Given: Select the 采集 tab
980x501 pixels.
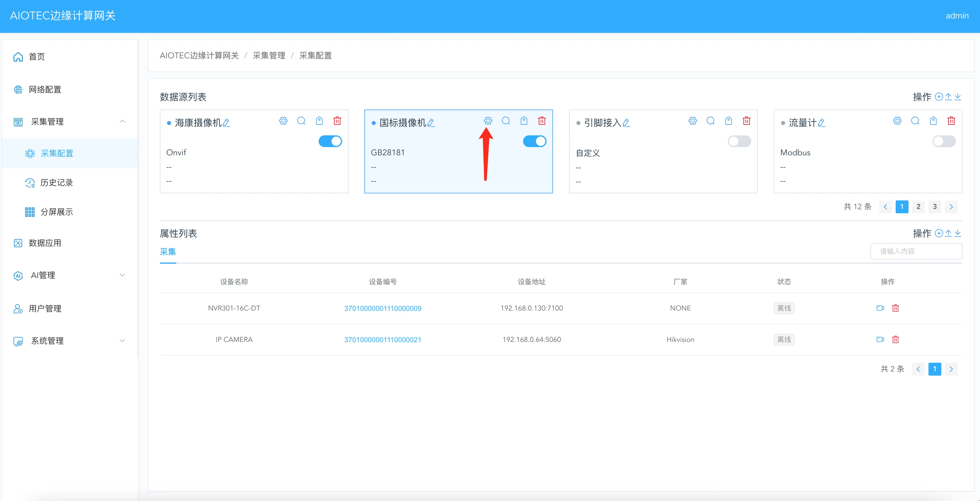Looking at the screenshot, I should point(168,252).
